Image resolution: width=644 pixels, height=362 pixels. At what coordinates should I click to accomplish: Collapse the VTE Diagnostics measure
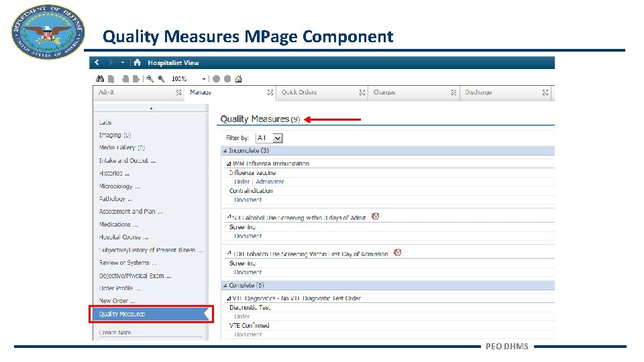229,298
